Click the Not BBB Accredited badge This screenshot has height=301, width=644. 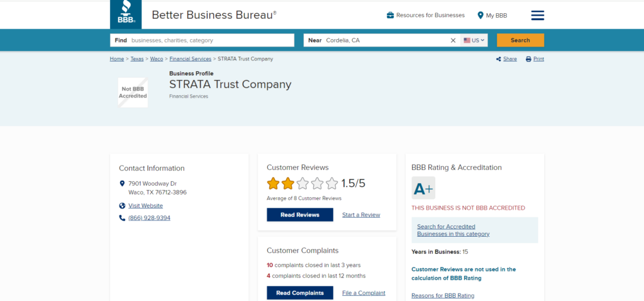(133, 93)
